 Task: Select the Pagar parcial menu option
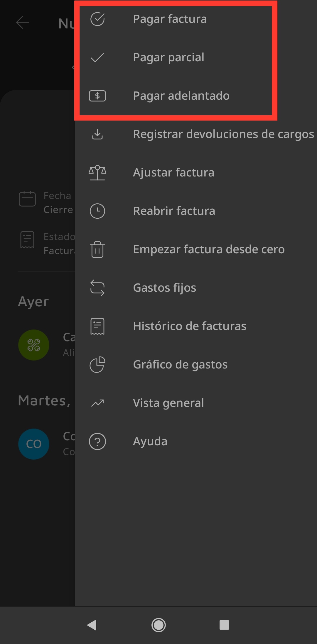pyautogui.click(x=168, y=57)
